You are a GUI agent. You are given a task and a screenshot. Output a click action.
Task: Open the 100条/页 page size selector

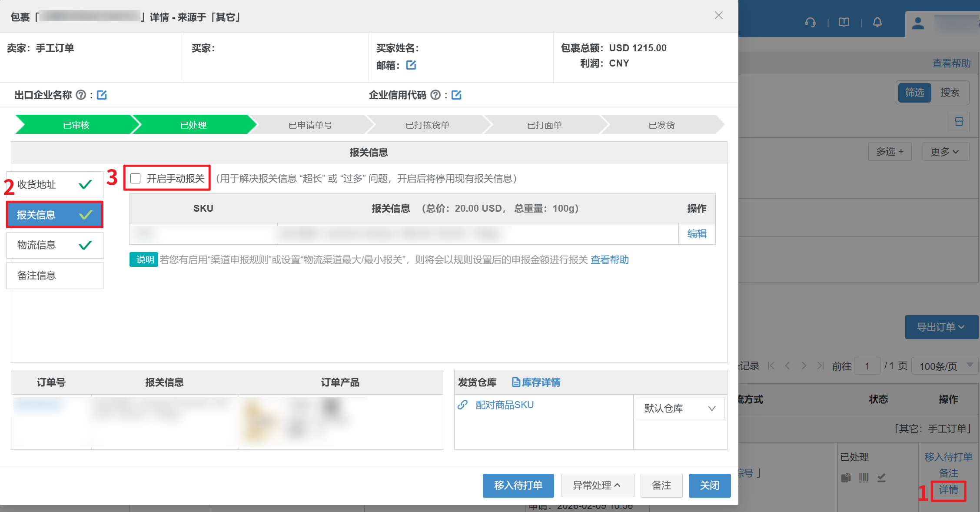[x=945, y=366]
